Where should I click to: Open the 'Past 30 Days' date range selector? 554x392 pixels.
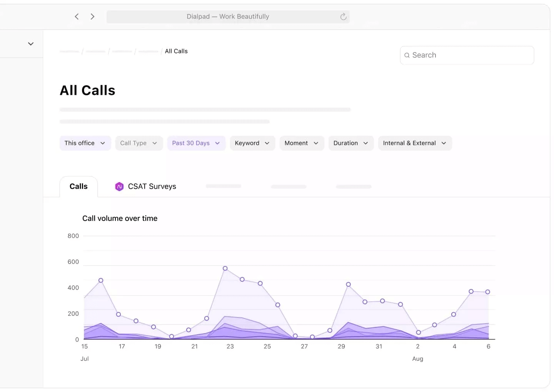[x=196, y=143]
